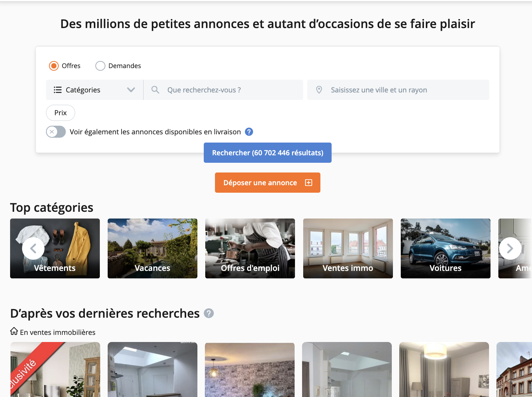Open the Voitures category tile

[445, 248]
